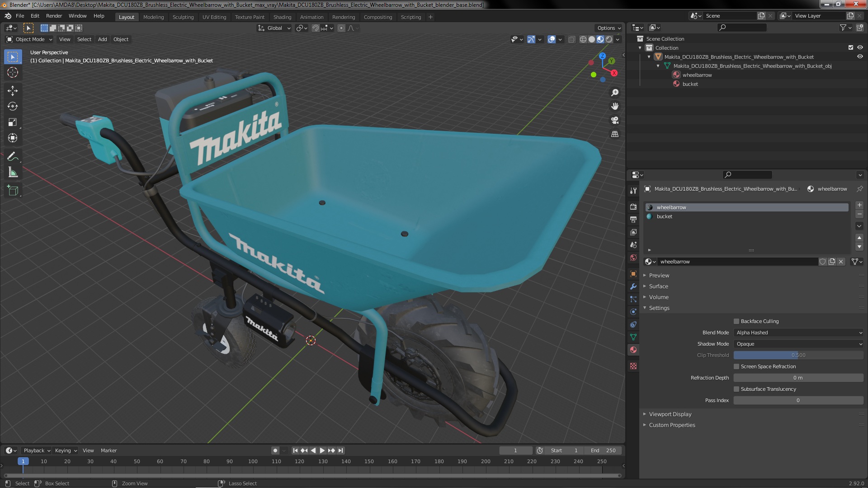This screenshot has width=868, height=488.
Task: Hide the Collection with its eye icon
Action: pos(860,47)
